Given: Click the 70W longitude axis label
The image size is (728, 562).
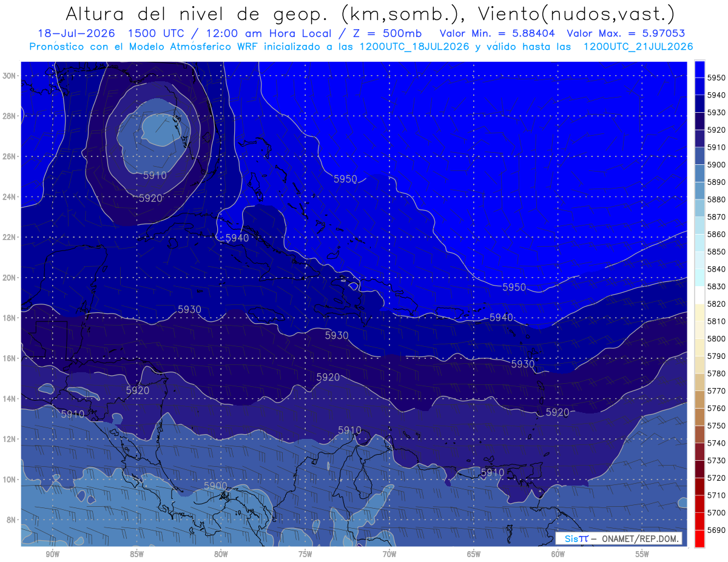Looking at the screenshot, I should click(389, 554).
